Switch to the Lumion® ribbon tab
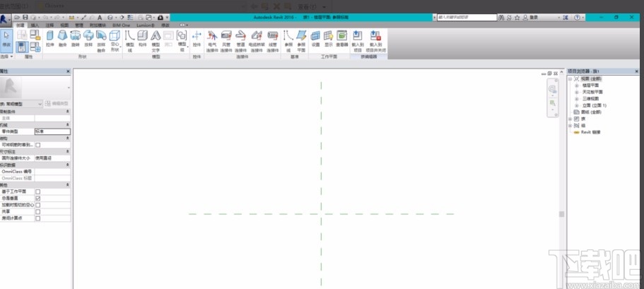The image size is (644, 289). (145, 25)
